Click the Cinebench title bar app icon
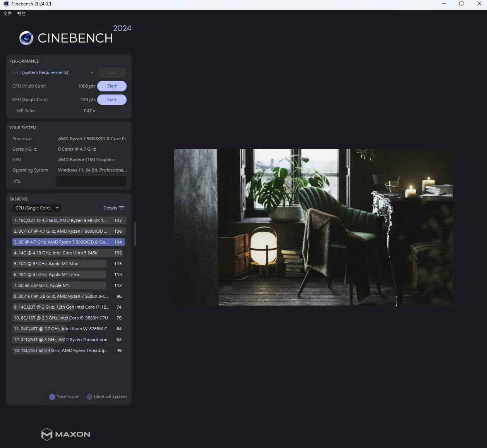Screen dimensions: 487x448 click(6, 4)
